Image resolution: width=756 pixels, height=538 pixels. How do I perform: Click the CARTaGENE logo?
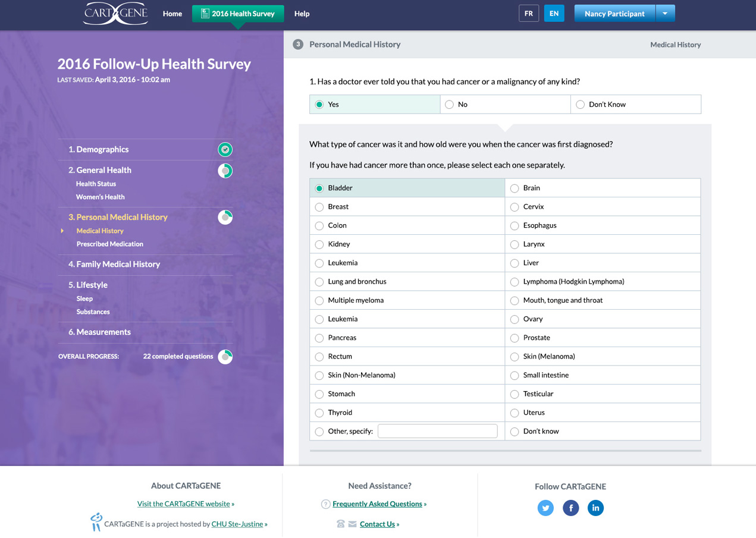pos(115,14)
